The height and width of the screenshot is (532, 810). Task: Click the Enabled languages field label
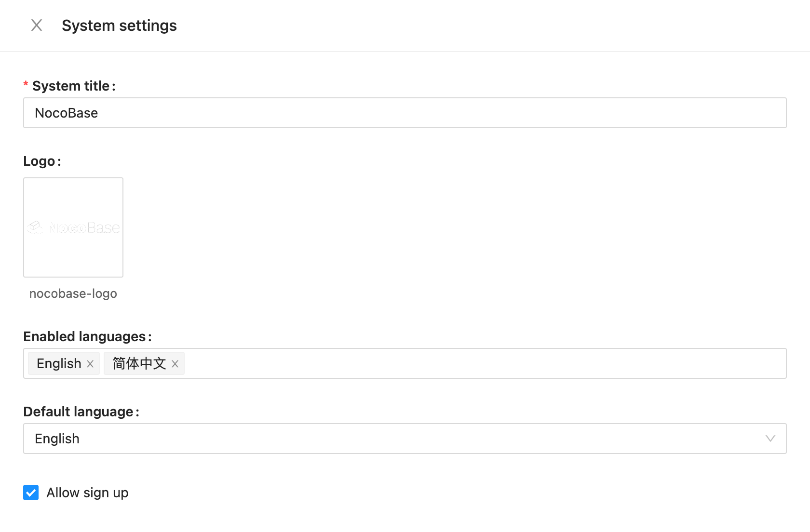pyautogui.click(x=84, y=336)
